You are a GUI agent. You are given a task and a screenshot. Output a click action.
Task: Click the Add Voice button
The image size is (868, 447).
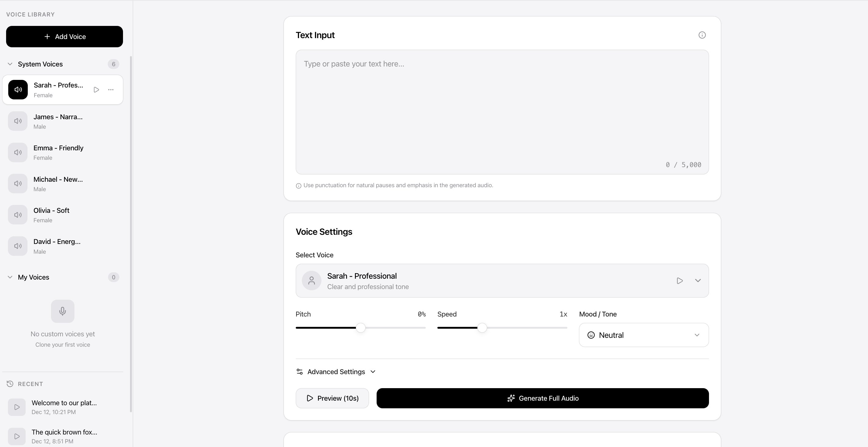(64, 36)
